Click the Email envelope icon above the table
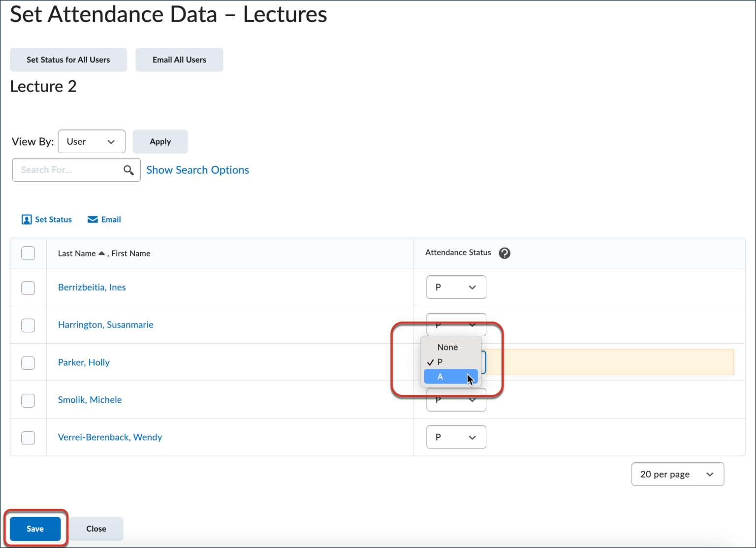Viewport: 756px width, 548px height. [93, 219]
